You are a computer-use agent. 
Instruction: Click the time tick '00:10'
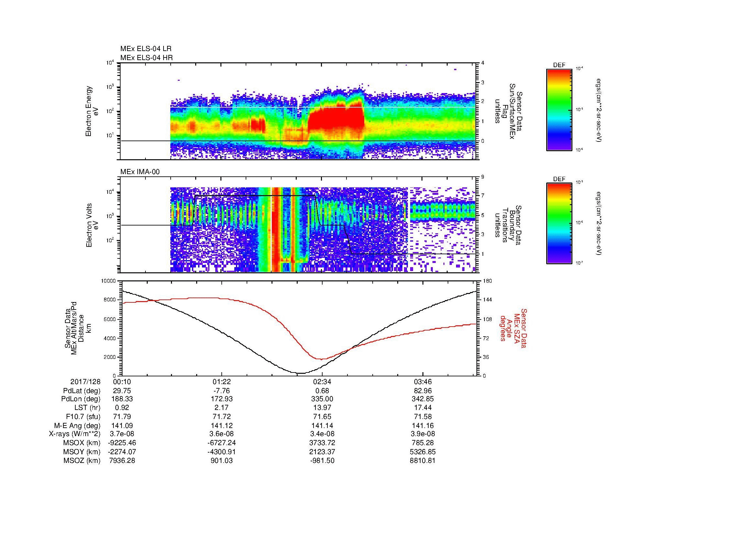[x=122, y=382]
